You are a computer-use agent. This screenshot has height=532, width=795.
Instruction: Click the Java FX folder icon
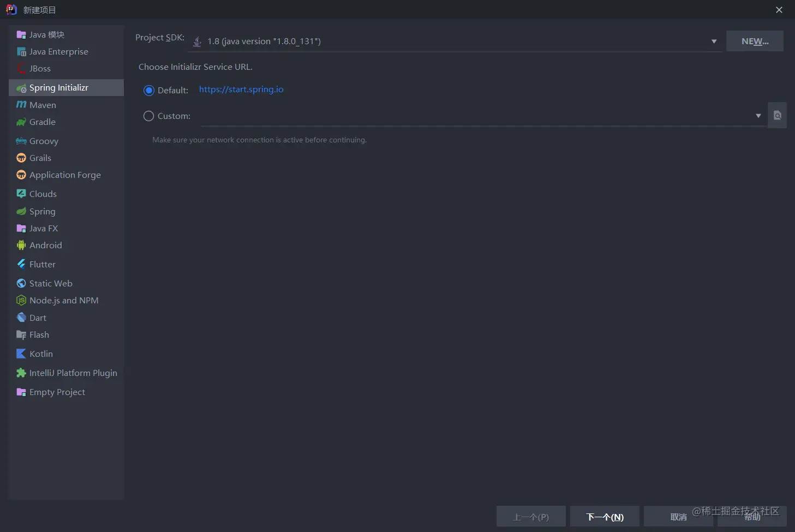click(x=21, y=229)
